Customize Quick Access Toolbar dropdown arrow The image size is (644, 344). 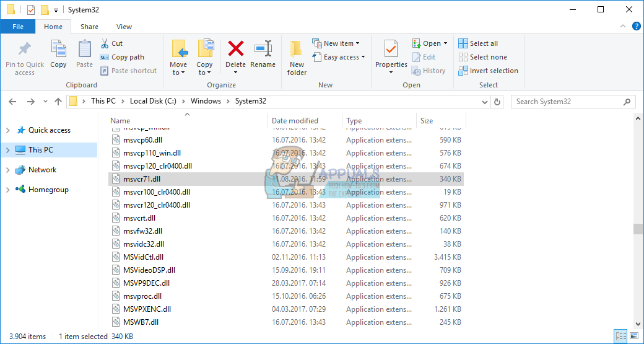click(56, 10)
